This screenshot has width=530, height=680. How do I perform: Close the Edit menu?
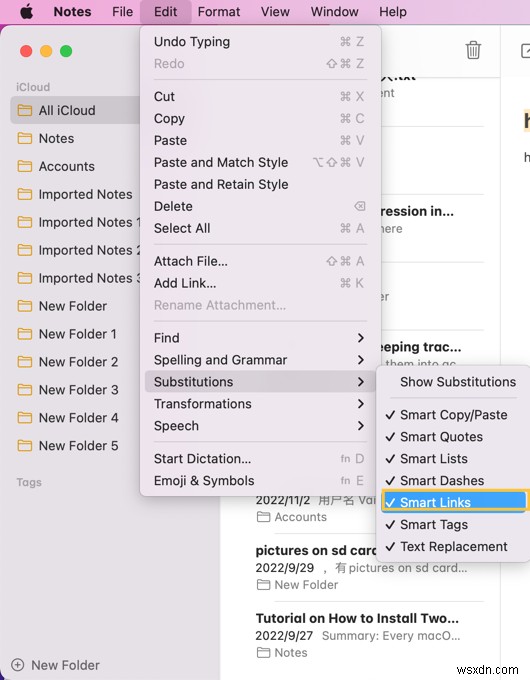tap(166, 12)
